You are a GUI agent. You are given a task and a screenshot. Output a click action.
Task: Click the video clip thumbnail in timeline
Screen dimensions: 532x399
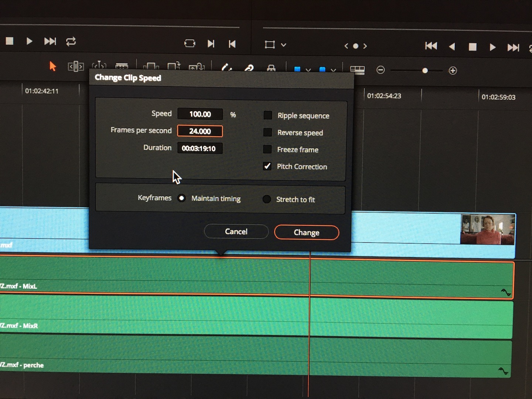coord(487,229)
